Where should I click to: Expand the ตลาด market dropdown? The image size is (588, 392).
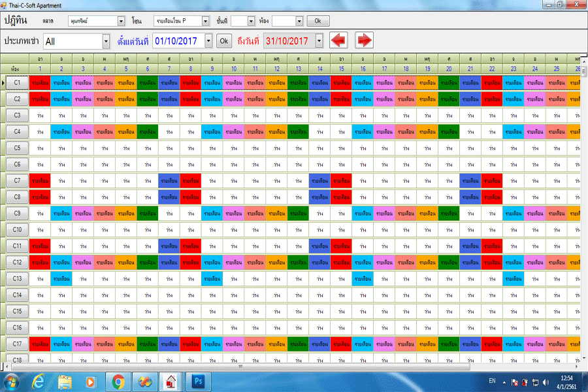[x=121, y=21]
